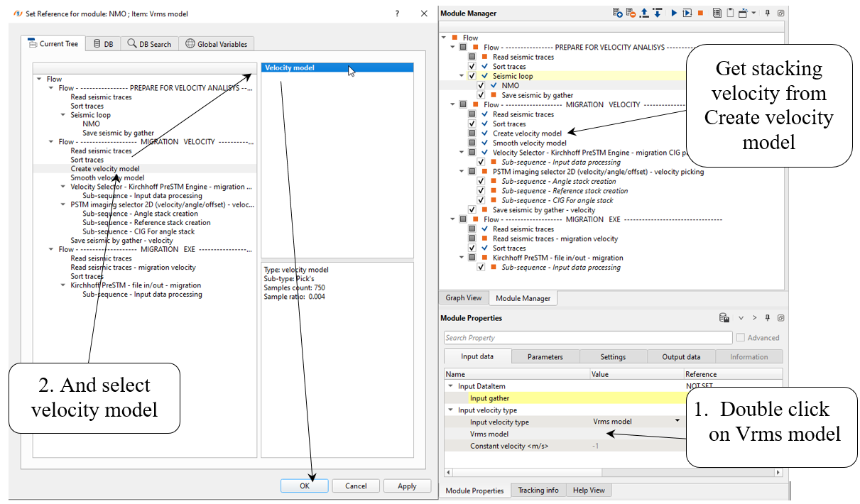860x504 pixels.
Task: Click the move module up icon
Action: click(644, 13)
